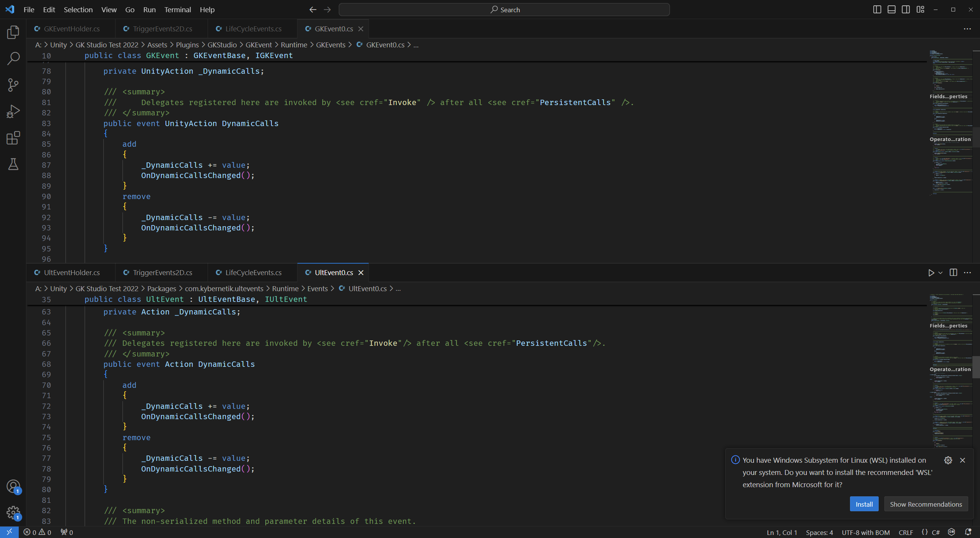The width and height of the screenshot is (980, 538).
Task: Change line ending via CRLF
Action: 906,532
